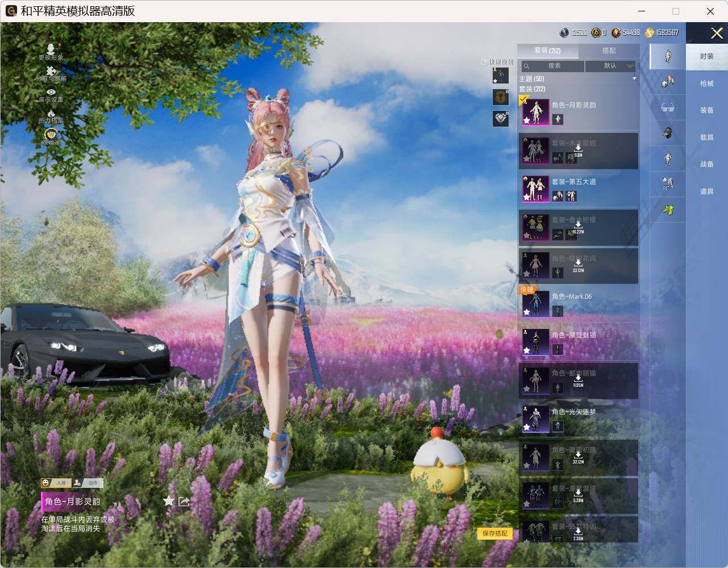Open 更换形象 change-appearance icon
The width and height of the screenshot is (728, 568).
(51, 50)
